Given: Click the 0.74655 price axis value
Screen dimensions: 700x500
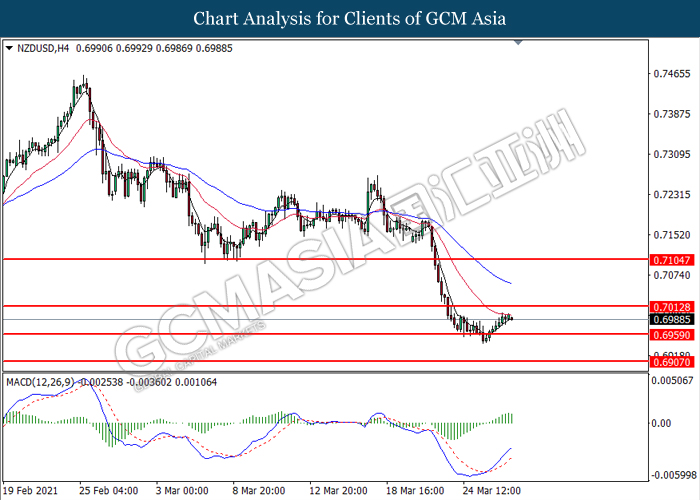Looking at the screenshot, I should tap(671, 74).
